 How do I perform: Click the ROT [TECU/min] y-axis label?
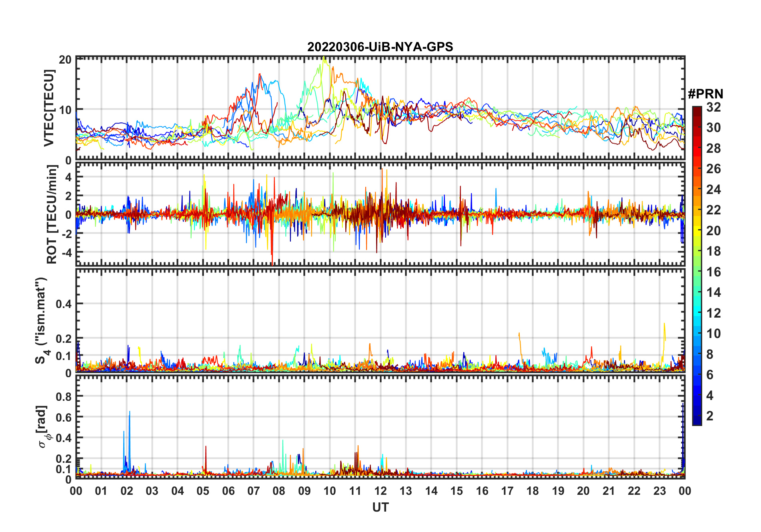tap(52, 214)
